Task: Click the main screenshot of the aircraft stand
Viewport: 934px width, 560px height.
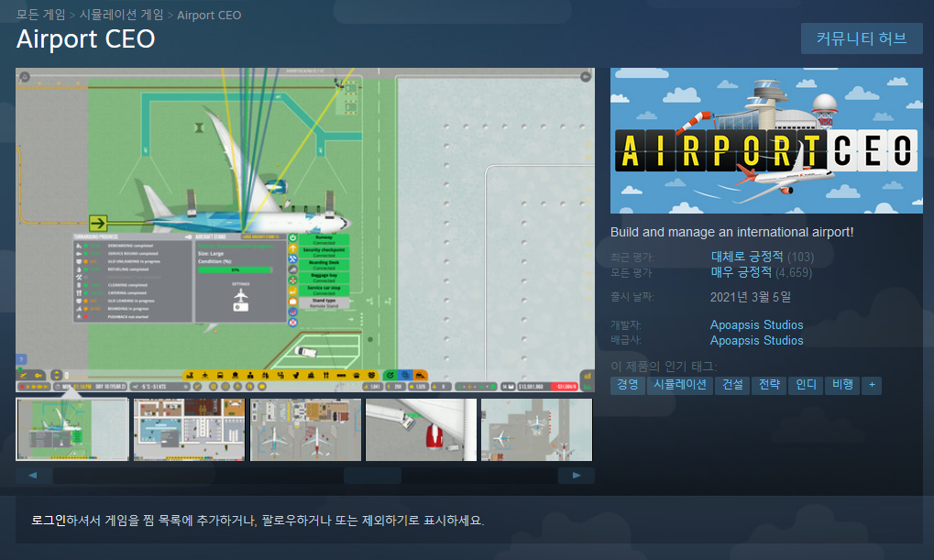Action: (305, 230)
